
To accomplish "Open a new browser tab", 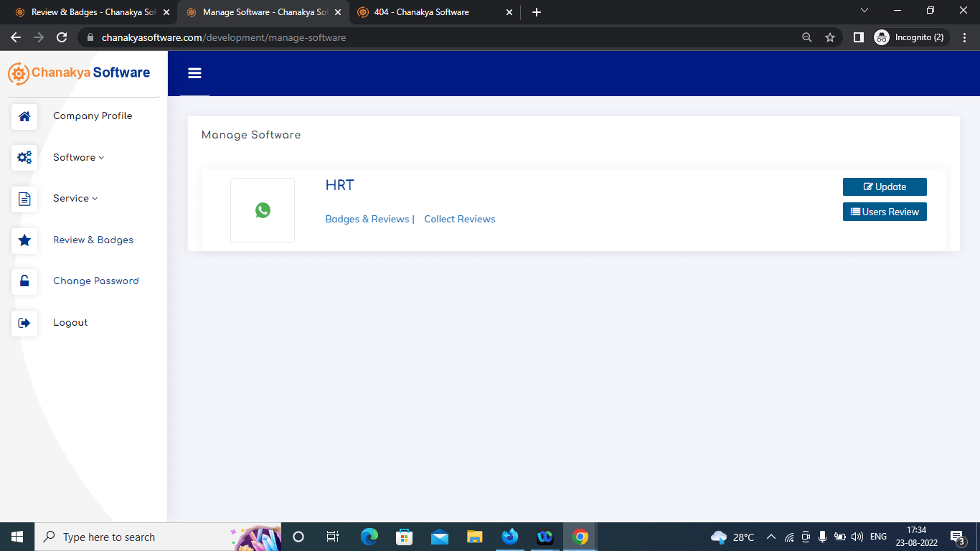I will point(537,12).
